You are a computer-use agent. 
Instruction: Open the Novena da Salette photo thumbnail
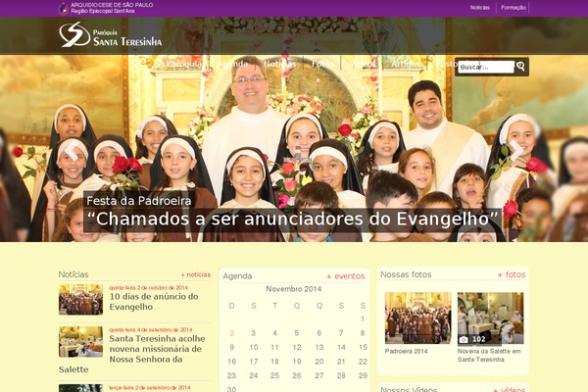491,318
